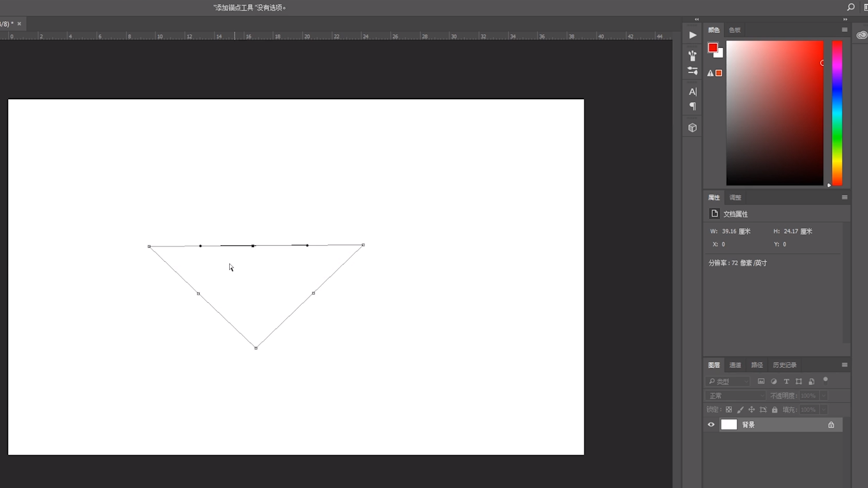Open the Actions panel play icon
868x488 pixels.
(x=693, y=35)
